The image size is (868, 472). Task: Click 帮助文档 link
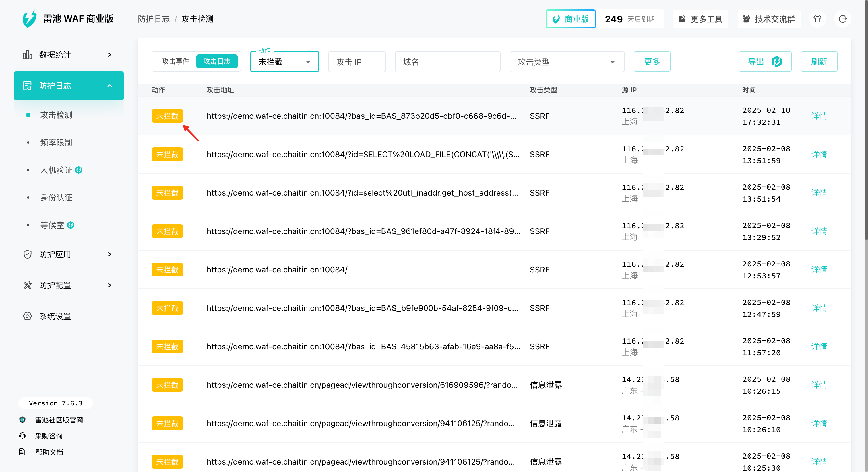[x=49, y=452]
